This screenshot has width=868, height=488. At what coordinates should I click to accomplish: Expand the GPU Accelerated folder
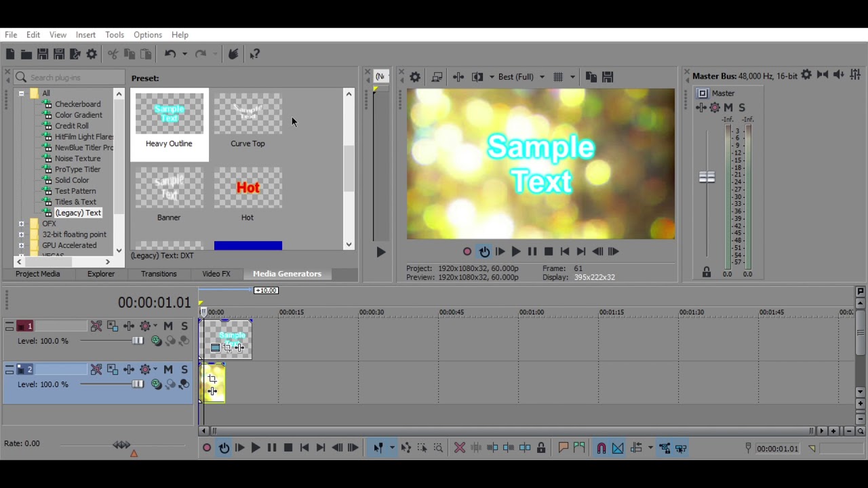tap(21, 245)
